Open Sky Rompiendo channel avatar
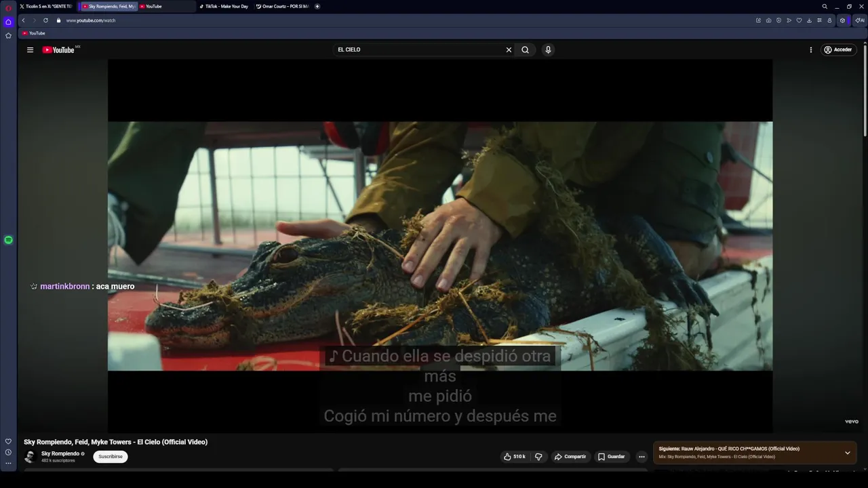The height and width of the screenshot is (488, 868). point(30,457)
